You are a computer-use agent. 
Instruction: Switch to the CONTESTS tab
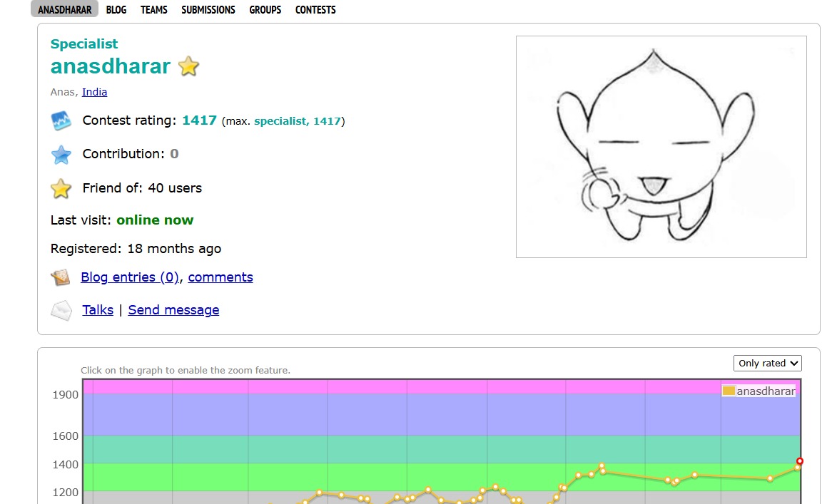click(x=315, y=9)
